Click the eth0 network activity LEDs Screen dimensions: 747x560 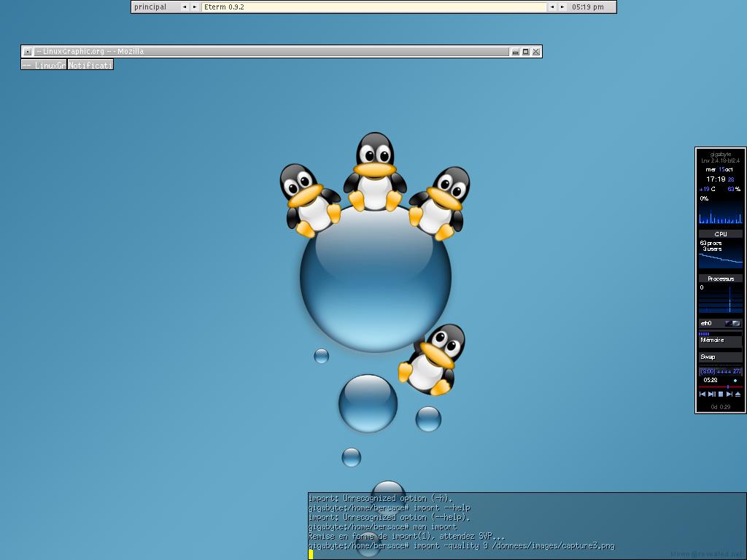coord(733,323)
